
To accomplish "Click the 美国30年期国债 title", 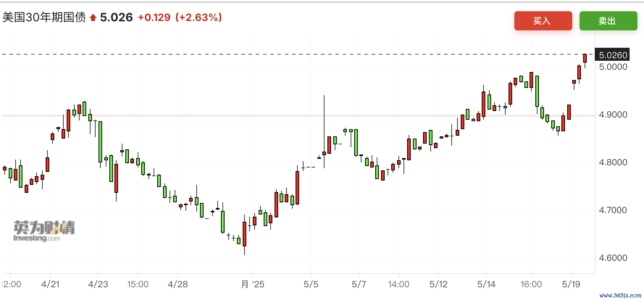I will (x=44, y=17).
